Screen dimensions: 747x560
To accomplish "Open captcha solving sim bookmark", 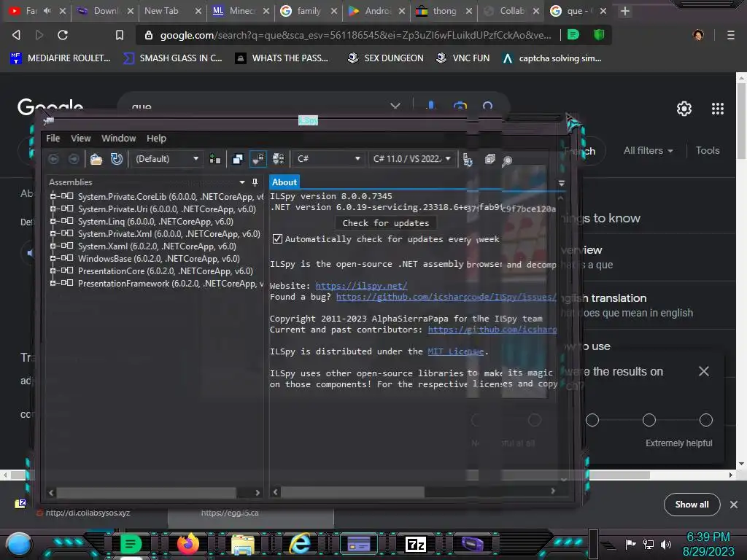I will coord(553,58).
